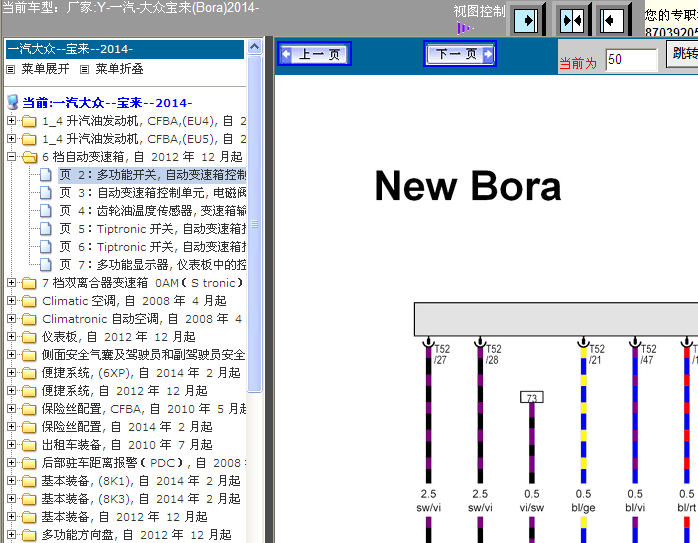The height and width of the screenshot is (543, 698).
Task: Click folder icon of 出租车装备
Action: coord(29,445)
